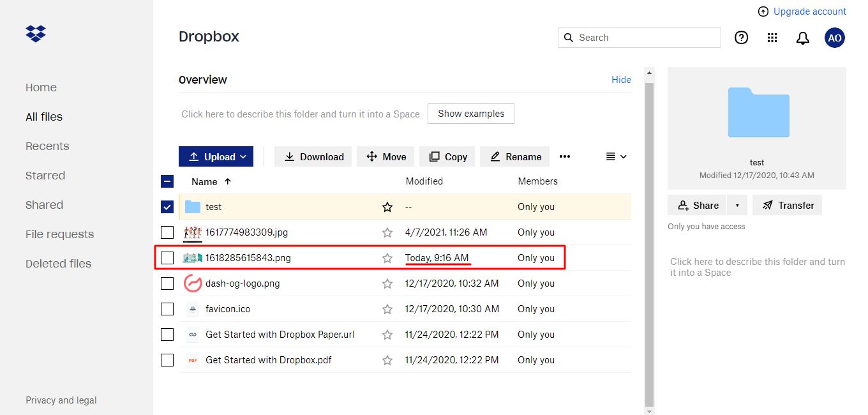Click the Show examples button
This screenshot has width=868, height=415.
coord(471,114)
